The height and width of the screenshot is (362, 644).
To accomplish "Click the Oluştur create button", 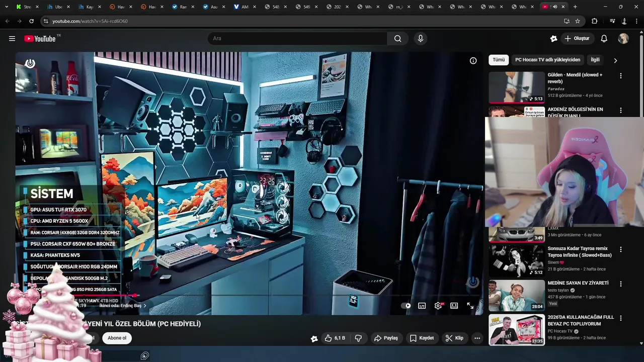I will tap(577, 39).
